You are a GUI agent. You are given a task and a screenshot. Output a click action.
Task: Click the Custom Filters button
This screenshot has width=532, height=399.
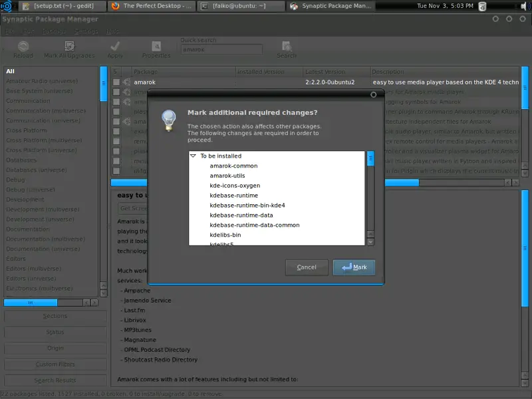55,364
